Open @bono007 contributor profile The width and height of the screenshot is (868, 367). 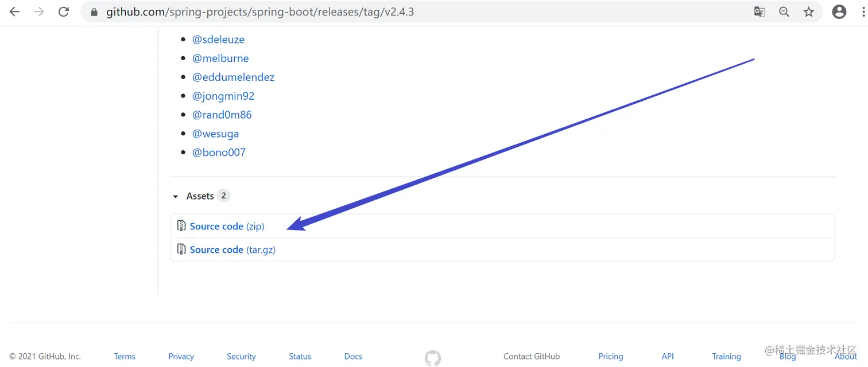coord(219,153)
